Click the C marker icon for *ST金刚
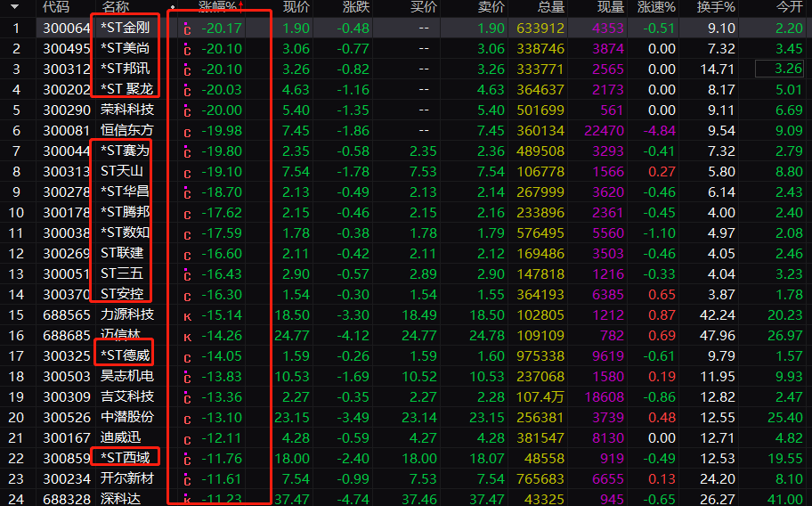 (x=187, y=29)
